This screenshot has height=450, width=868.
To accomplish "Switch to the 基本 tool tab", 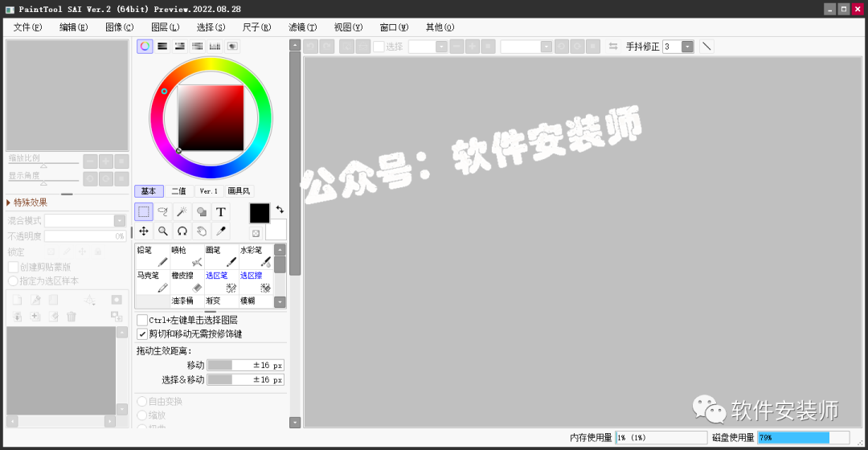I will click(149, 191).
